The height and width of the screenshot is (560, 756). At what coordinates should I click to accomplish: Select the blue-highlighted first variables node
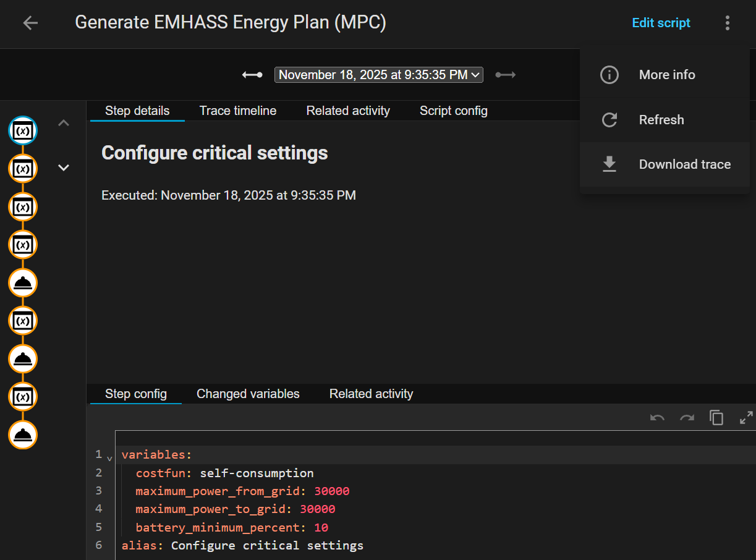click(23, 130)
